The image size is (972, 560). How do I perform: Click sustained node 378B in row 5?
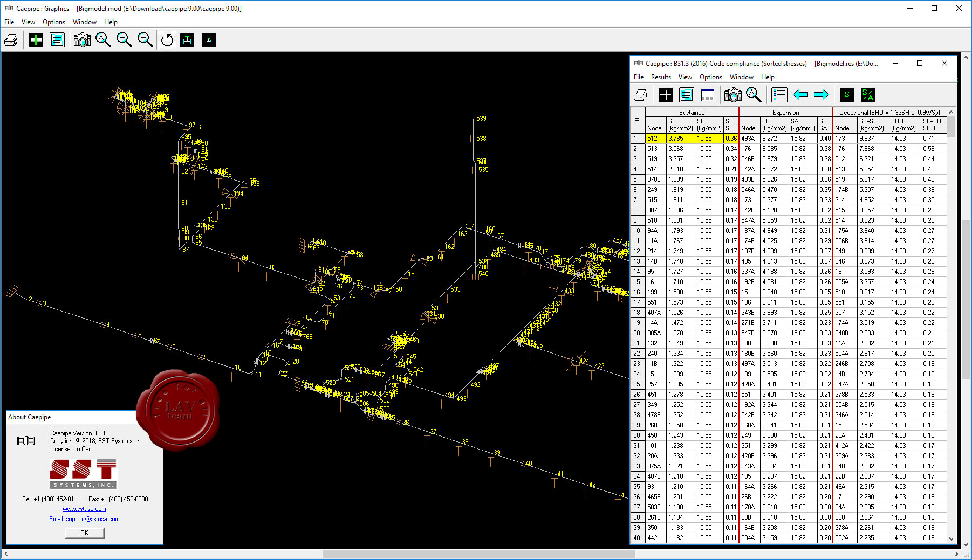coord(656,179)
